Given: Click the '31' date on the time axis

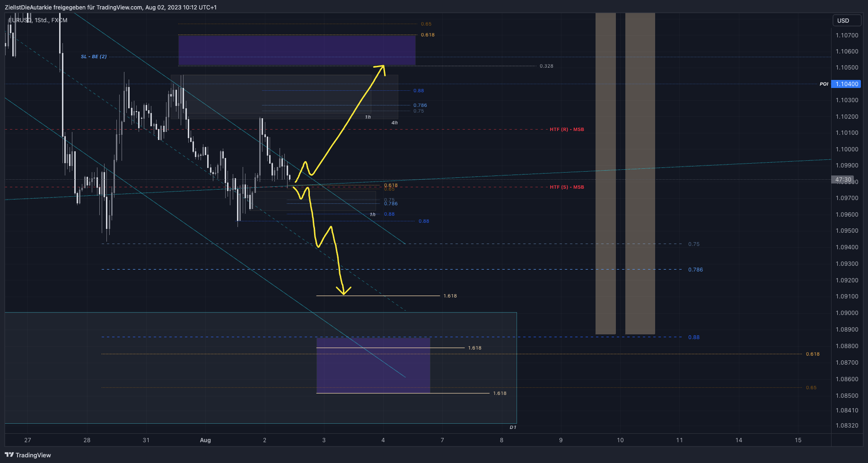Looking at the screenshot, I should pos(146,440).
